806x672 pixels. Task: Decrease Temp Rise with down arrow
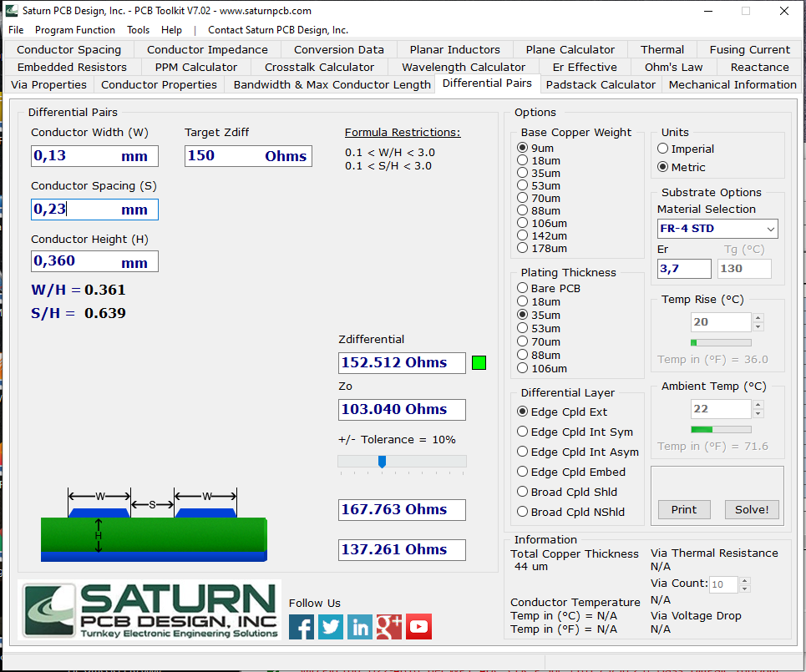tap(758, 326)
